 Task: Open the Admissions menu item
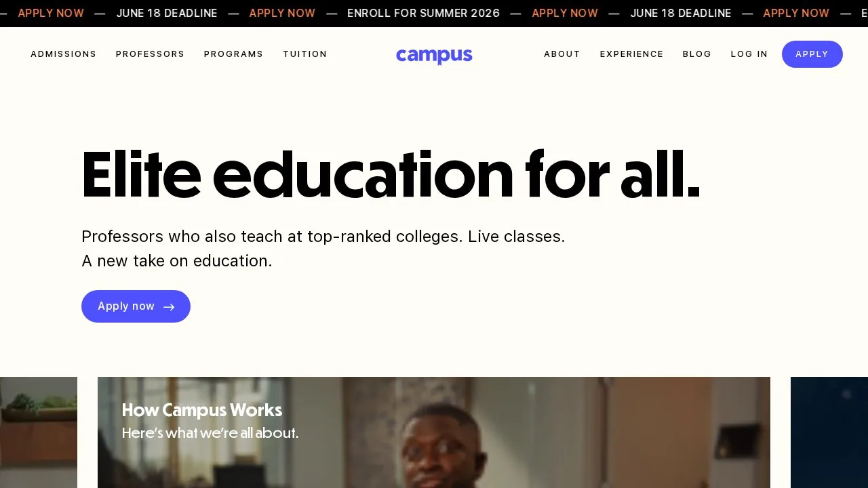pyautogui.click(x=64, y=54)
